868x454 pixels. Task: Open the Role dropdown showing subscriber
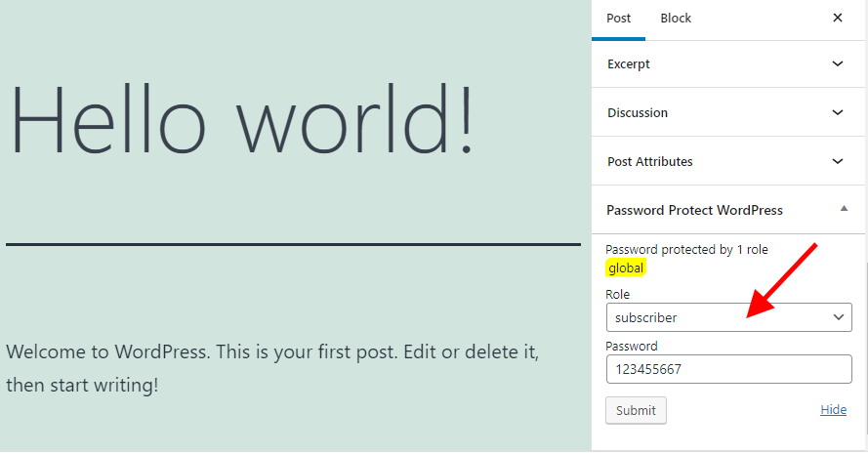[728, 317]
